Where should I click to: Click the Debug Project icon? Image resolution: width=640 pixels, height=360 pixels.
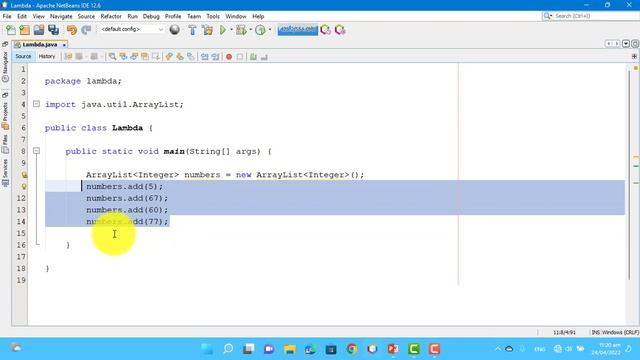coord(241,30)
